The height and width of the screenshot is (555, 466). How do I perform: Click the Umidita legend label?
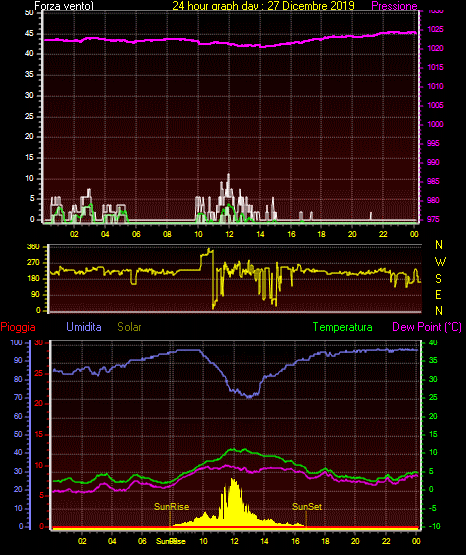click(x=84, y=327)
